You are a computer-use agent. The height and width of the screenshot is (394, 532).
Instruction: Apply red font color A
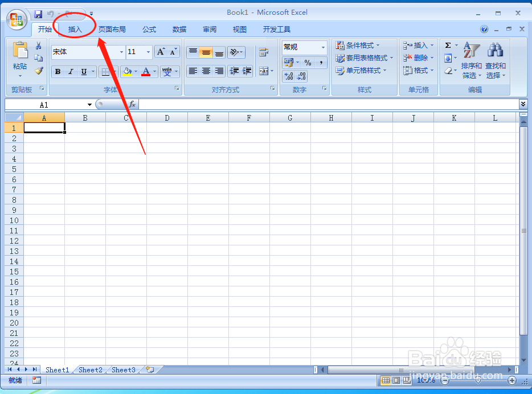pyautogui.click(x=146, y=72)
